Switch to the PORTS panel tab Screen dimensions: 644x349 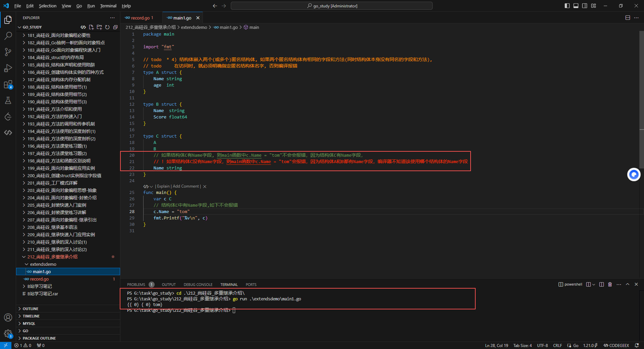tap(251, 285)
